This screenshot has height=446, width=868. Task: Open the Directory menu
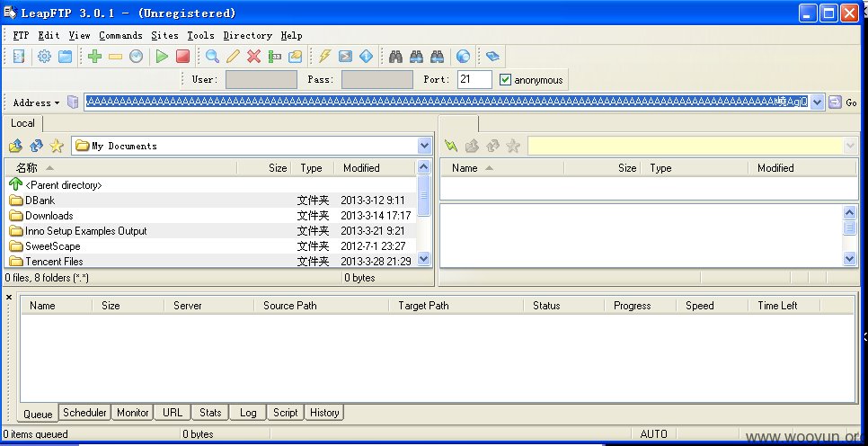point(247,35)
